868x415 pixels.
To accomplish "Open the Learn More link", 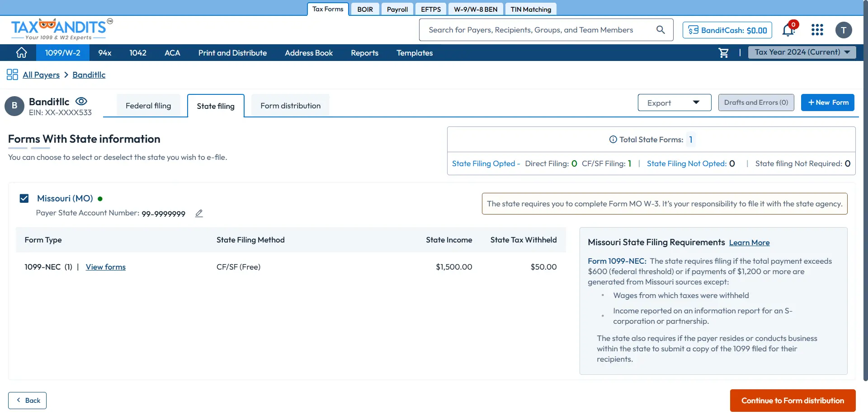I will click(x=749, y=242).
